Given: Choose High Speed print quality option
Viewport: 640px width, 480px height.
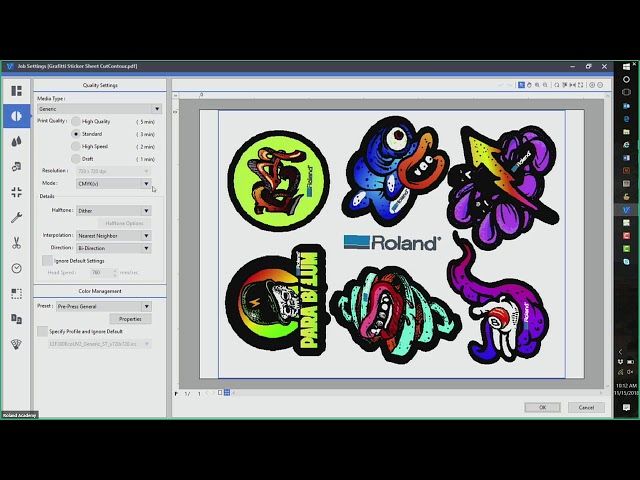Looking at the screenshot, I should (x=76, y=146).
